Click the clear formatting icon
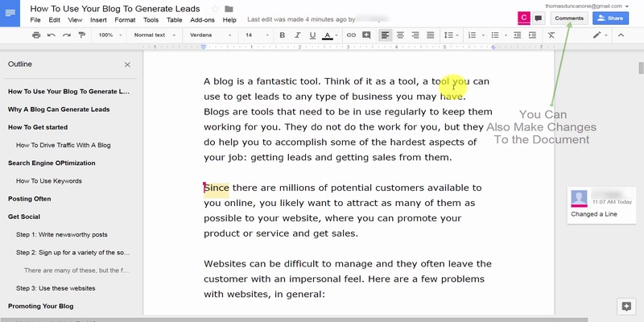The height and width of the screenshot is (322, 644). [551, 35]
